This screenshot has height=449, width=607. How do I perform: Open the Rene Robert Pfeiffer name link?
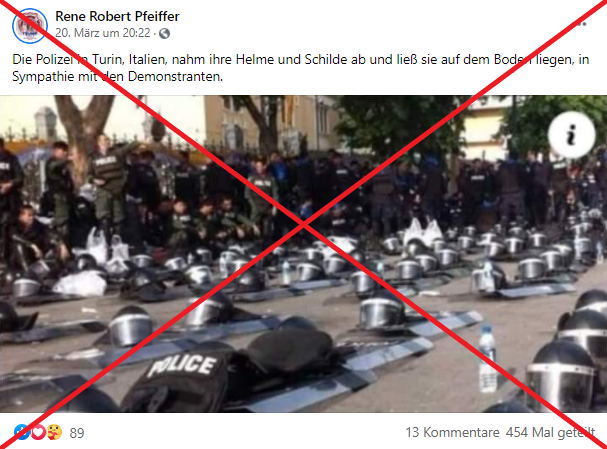coord(117,16)
